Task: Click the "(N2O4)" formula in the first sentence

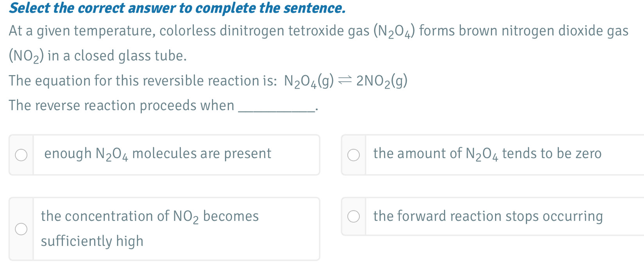Action: coord(394,31)
